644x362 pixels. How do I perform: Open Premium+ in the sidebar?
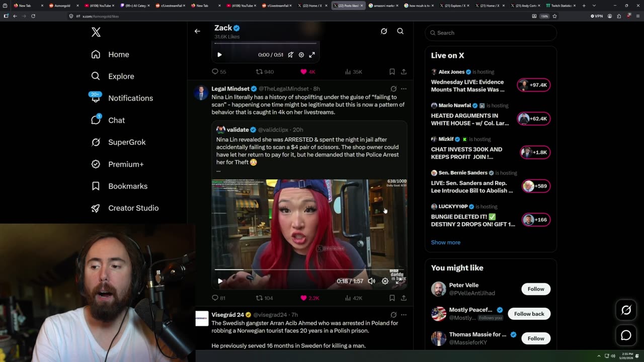pyautogui.click(x=117, y=164)
